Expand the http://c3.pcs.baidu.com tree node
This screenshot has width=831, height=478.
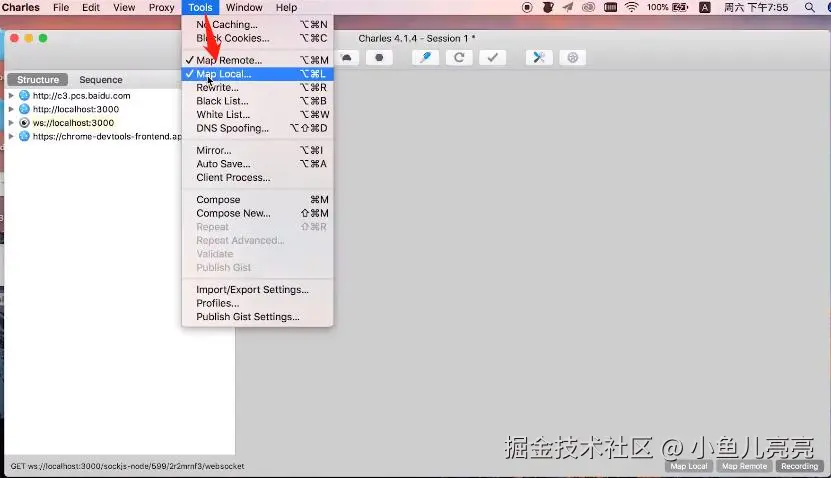11,95
